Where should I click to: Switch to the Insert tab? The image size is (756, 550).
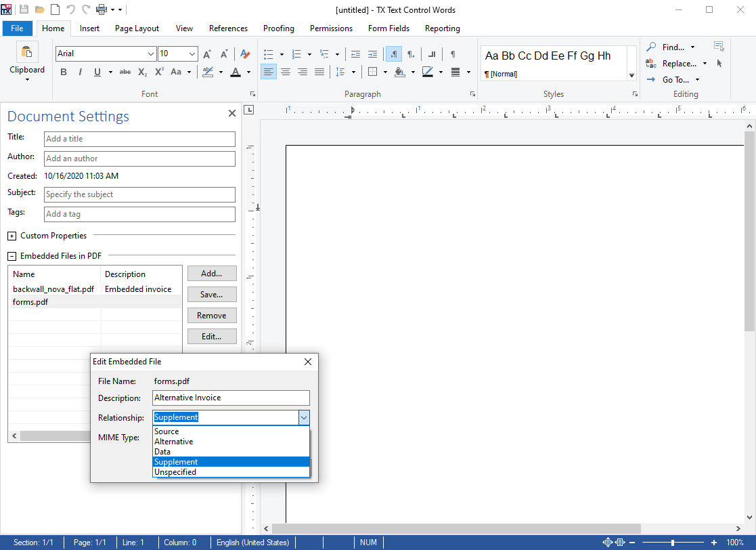tap(90, 28)
